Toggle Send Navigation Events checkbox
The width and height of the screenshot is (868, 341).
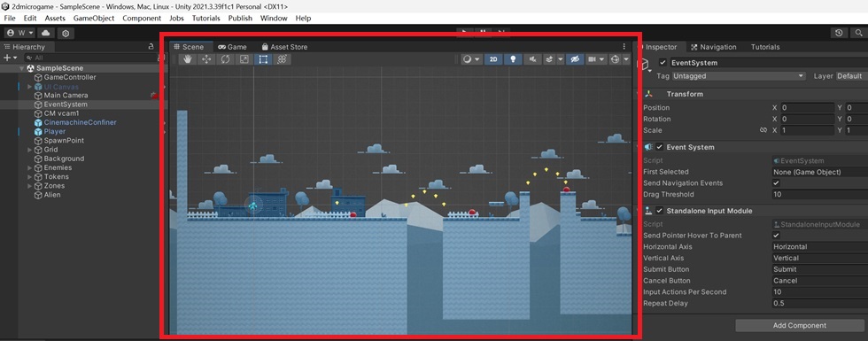click(776, 183)
